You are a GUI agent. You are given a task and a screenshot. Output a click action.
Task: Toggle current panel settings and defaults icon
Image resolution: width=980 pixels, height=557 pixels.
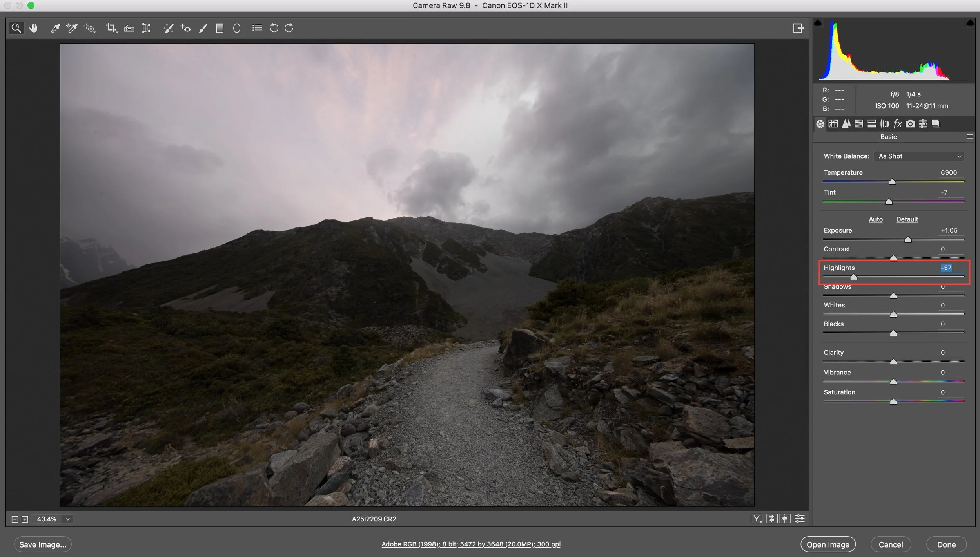pos(800,519)
